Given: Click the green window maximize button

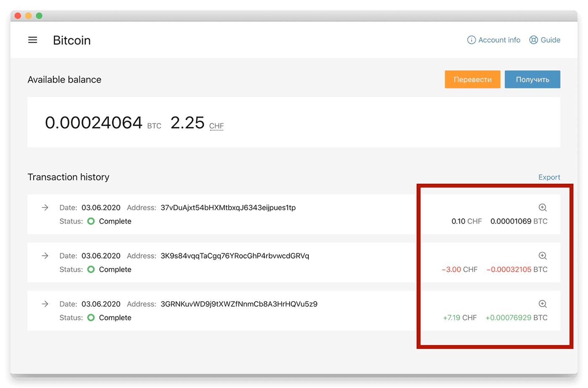Looking at the screenshot, I should (39, 16).
